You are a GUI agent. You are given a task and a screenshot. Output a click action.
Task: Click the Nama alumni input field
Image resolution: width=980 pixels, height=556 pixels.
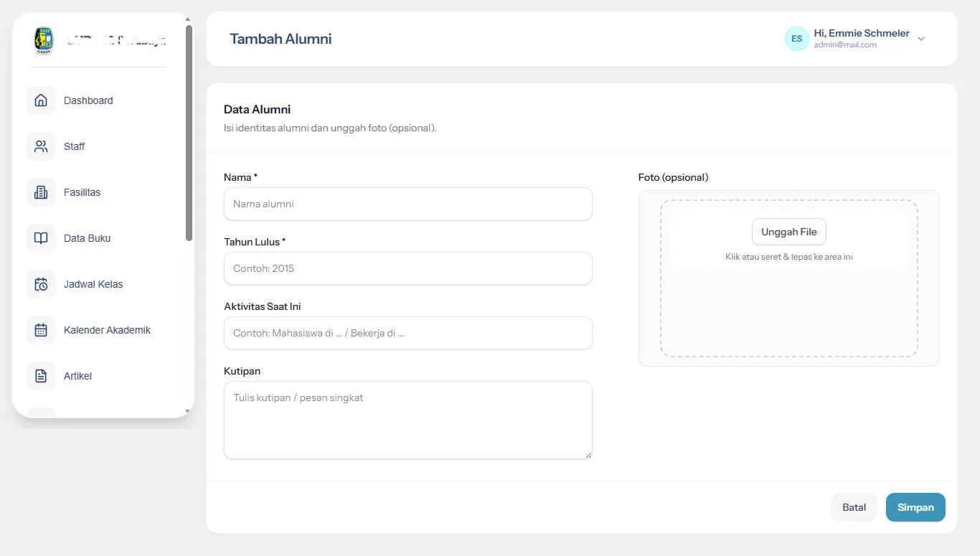coord(408,204)
